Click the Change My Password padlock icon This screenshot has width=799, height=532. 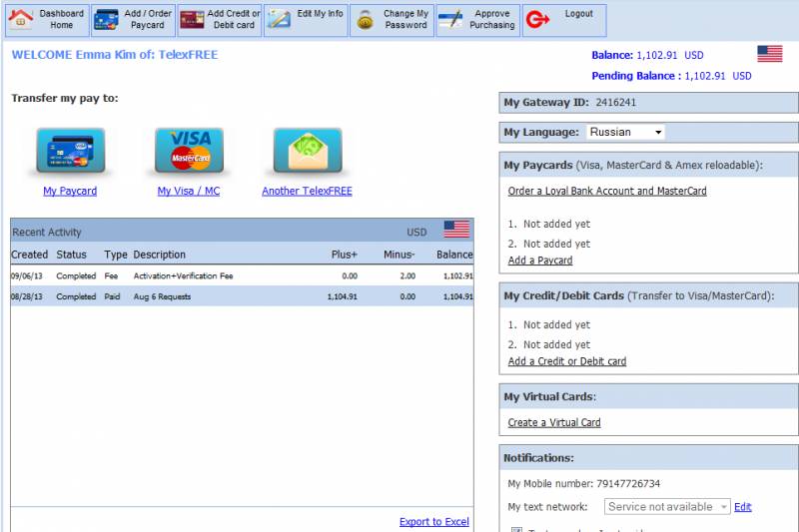pos(365,20)
